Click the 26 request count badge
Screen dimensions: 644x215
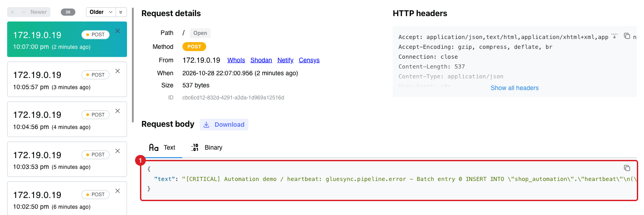pyautogui.click(x=68, y=12)
